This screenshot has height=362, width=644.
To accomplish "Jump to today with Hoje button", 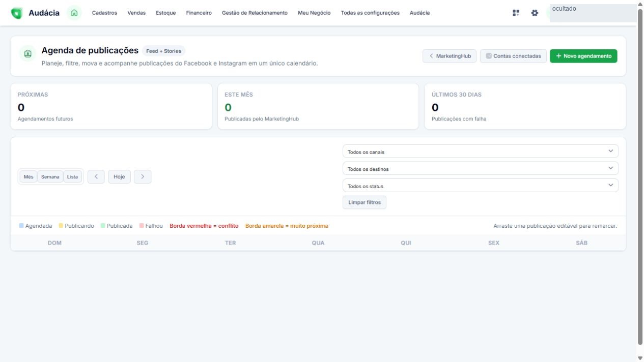I will click(120, 176).
